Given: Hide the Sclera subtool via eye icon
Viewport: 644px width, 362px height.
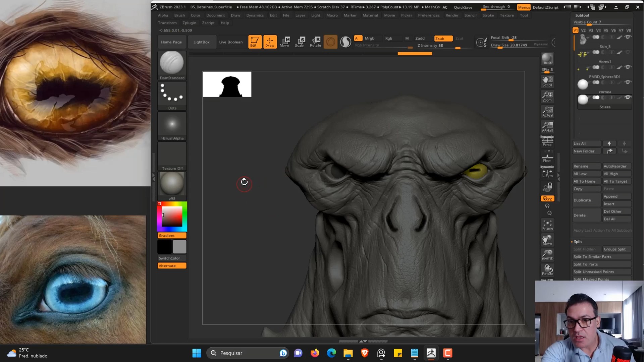Looking at the screenshot, I should [628, 98].
